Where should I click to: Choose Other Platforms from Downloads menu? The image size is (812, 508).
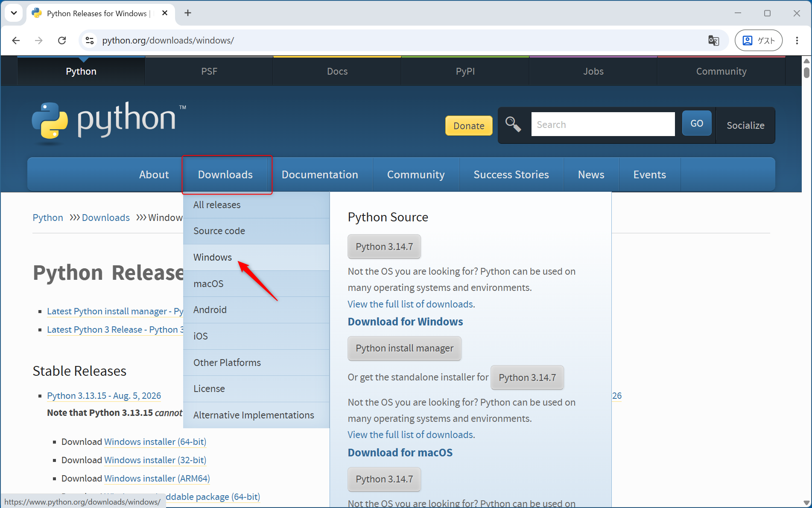pos(256,363)
